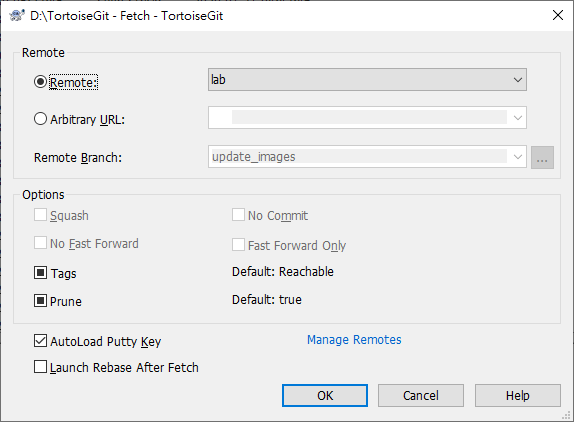The height and width of the screenshot is (422, 574).
Task: Open Help for the Fetch dialog
Action: [x=518, y=395]
